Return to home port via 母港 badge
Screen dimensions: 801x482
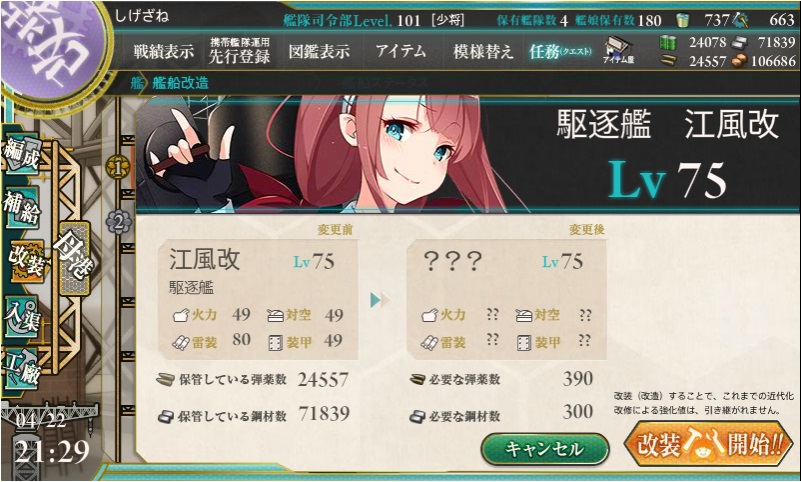pyautogui.click(x=75, y=258)
